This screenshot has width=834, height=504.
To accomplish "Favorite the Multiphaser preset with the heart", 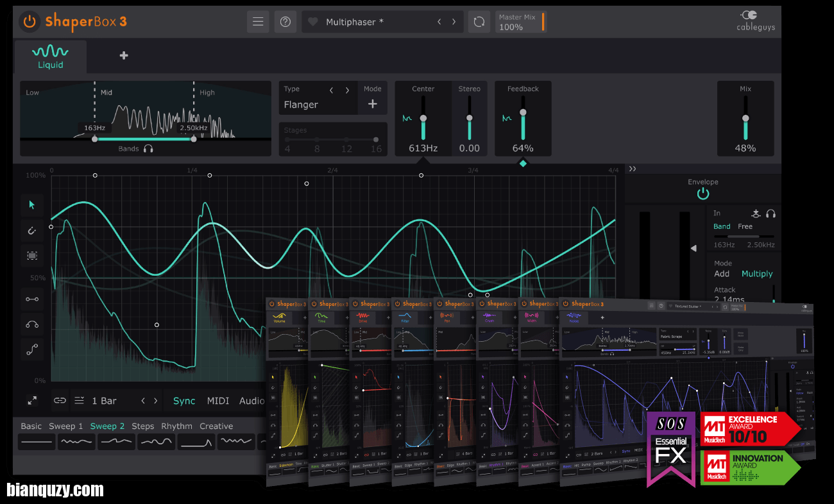I will [313, 22].
